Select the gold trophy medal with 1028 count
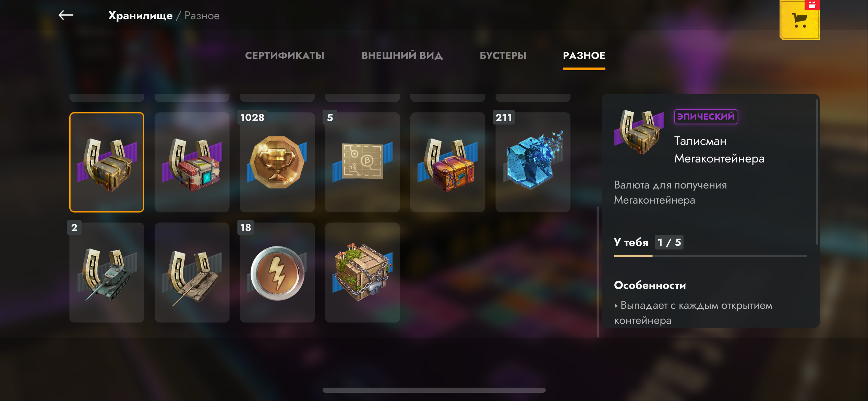868x401 pixels. click(x=277, y=162)
